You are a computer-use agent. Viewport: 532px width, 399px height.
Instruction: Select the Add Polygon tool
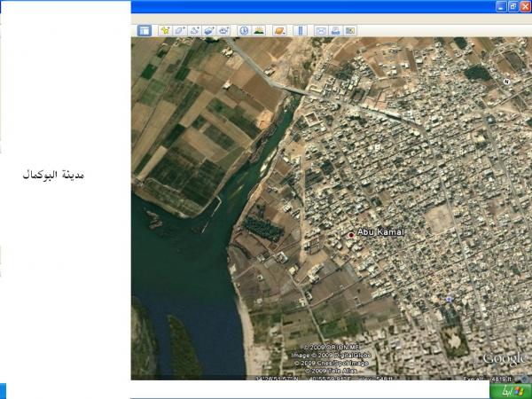click(179, 30)
